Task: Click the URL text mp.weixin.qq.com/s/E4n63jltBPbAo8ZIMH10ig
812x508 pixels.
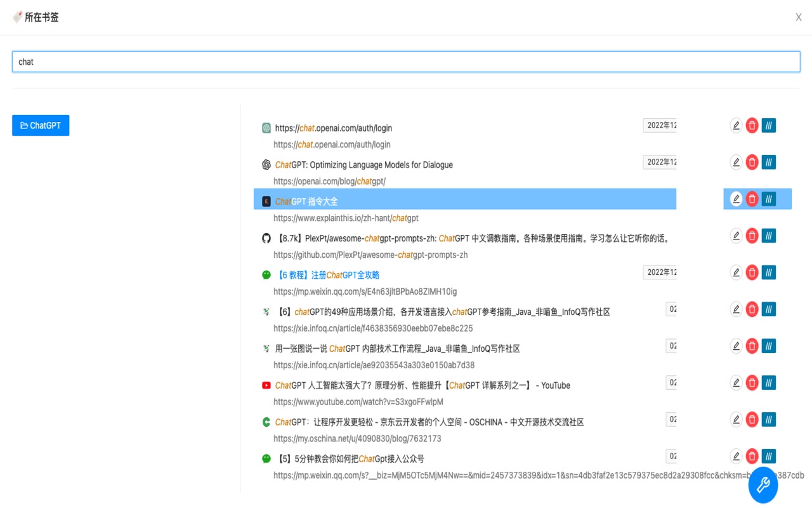Action: pyautogui.click(x=365, y=292)
